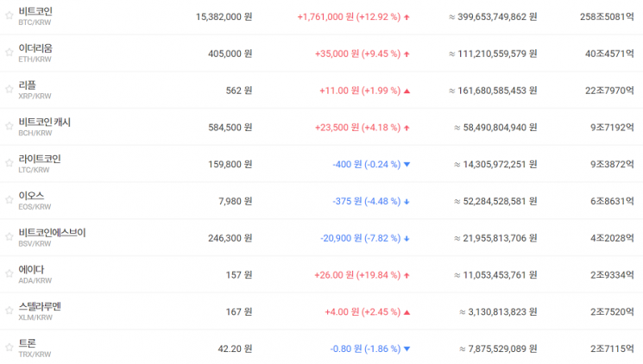The height and width of the screenshot is (364, 643).
Task: Click the change +35,000 원 (+9.45 %)
Action: (357, 53)
